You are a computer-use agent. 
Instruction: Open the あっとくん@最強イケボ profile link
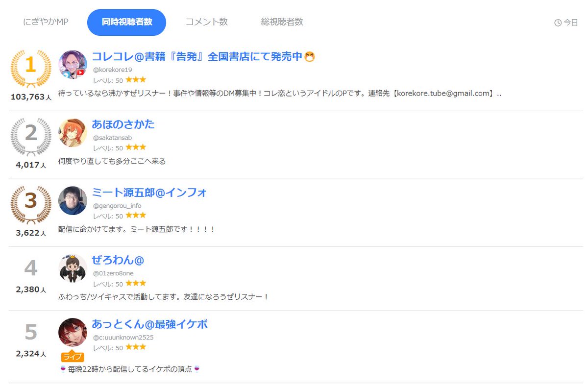[150, 324]
